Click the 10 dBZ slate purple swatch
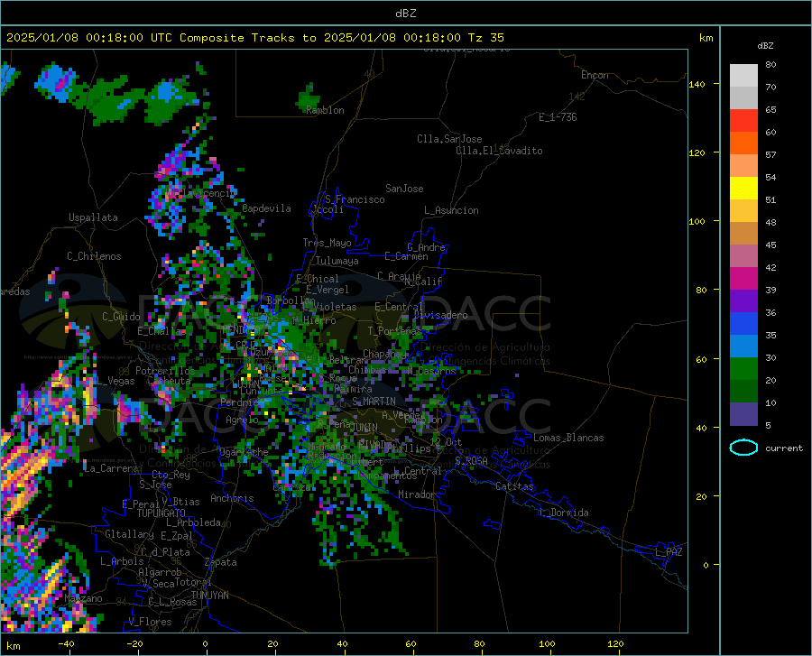Image resolution: width=812 pixels, height=656 pixels. [x=743, y=413]
